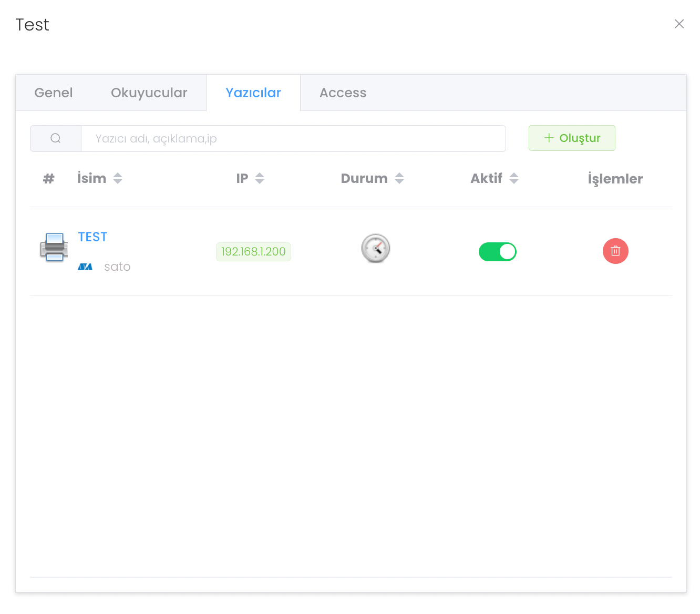Focus the printer search input field
700x614 pixels.
pyautogui.click(x=293, y=139)
